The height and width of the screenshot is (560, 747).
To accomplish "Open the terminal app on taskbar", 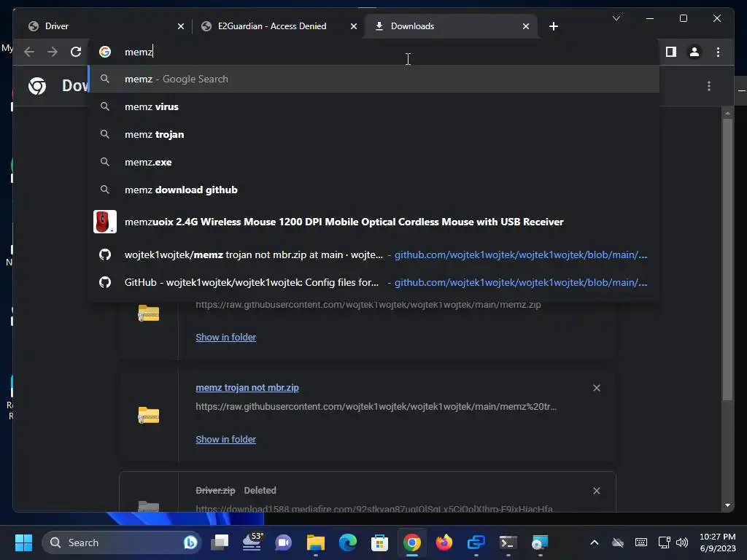I will click(x=508, y=542).
